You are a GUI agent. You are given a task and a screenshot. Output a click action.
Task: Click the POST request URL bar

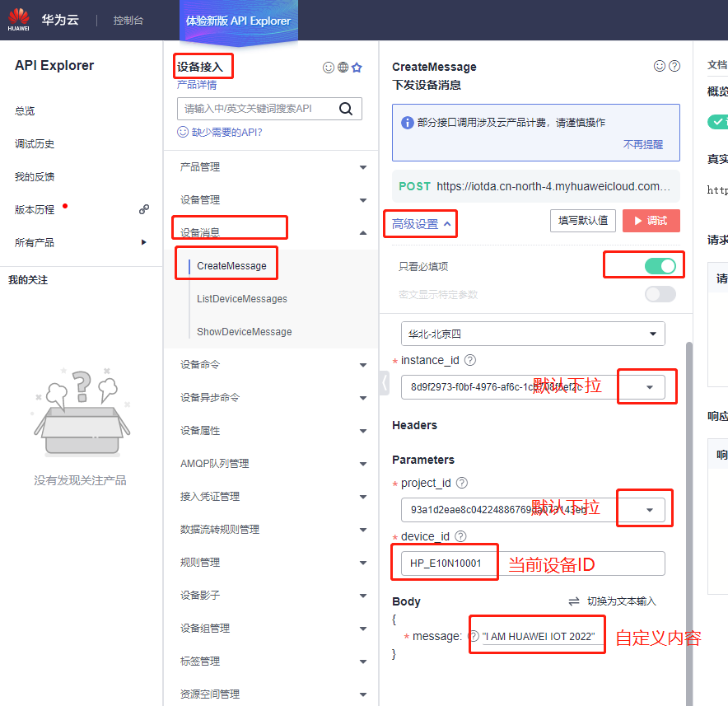(x=536, y=186)
